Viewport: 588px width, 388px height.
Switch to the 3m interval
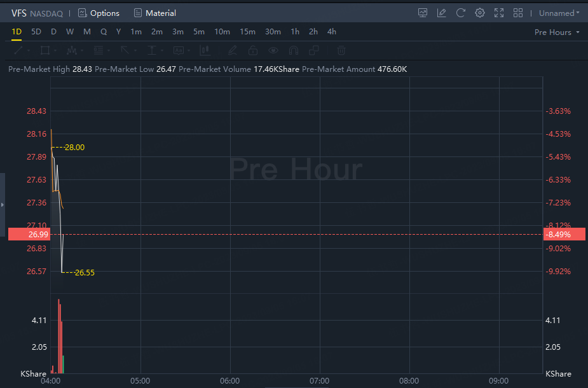[178, 32]
